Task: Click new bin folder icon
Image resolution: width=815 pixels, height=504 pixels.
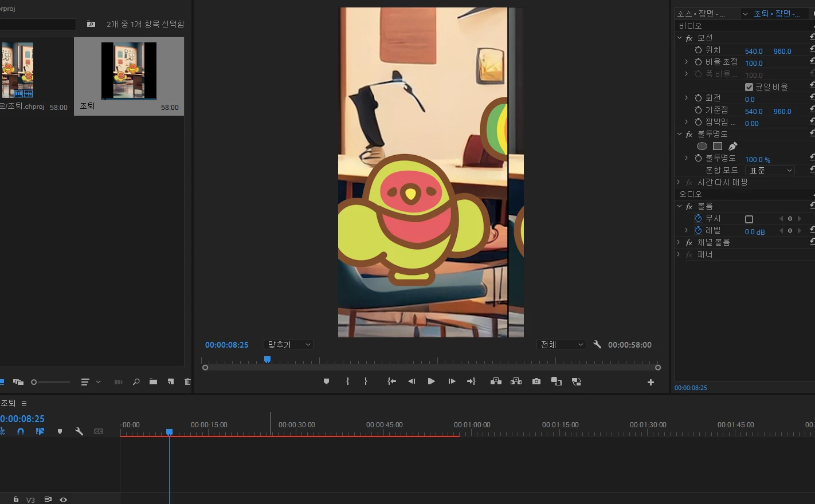Action: click(x=153, y=381)
